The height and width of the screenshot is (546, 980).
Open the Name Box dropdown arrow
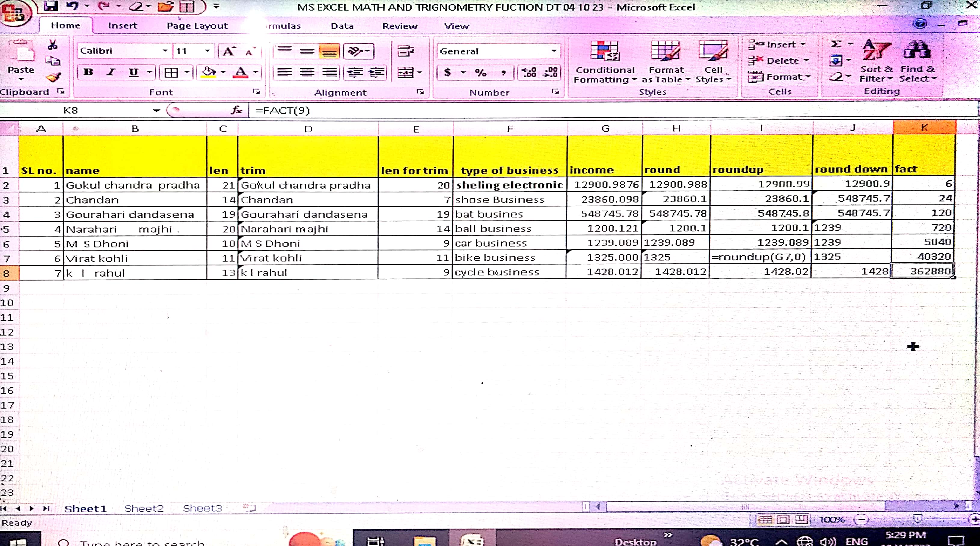pyautogui.click(x=156, y=111)
